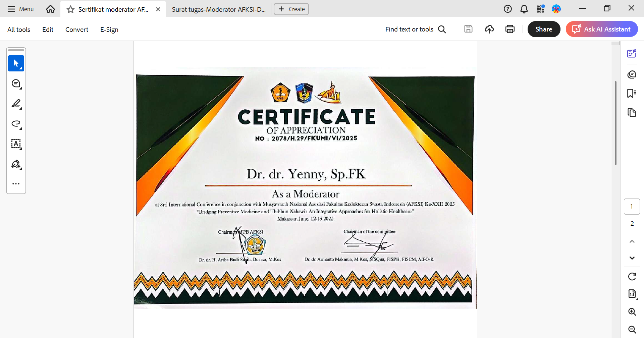Click the 'As a Moderator' text
Viewport: 644px width, 338px height.
(306, 194)
